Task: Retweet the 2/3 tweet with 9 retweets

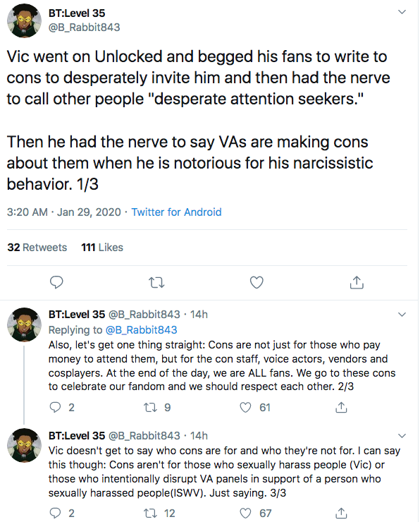Action: 150,408
